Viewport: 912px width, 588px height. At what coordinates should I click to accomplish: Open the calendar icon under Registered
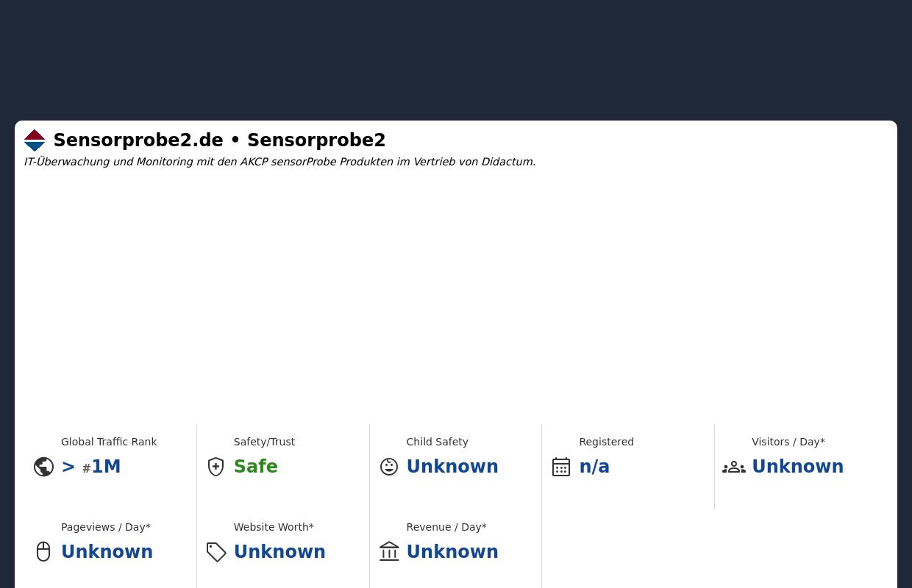click(x=561, y=467)
